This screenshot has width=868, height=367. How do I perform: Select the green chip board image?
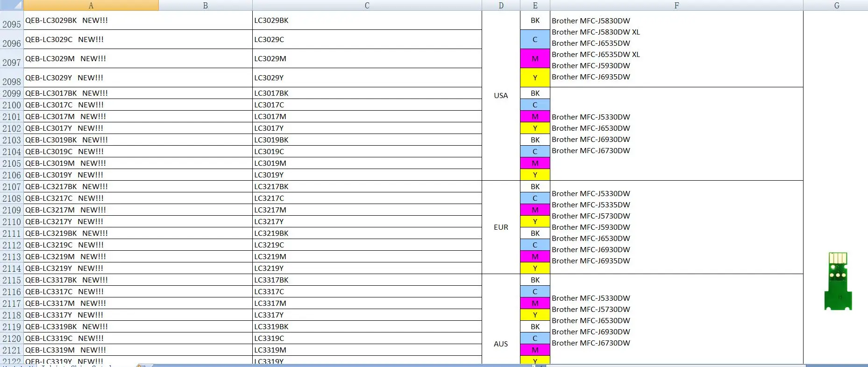point(838,281)
